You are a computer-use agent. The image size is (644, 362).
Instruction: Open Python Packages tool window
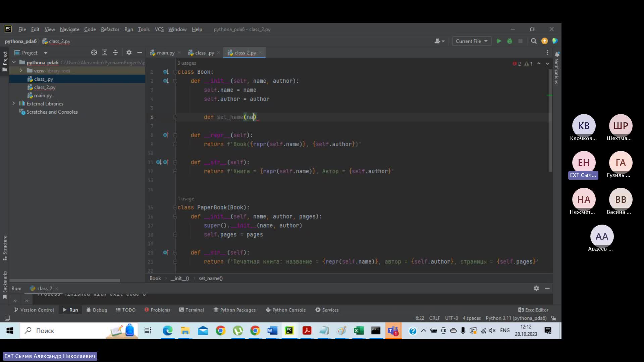click(234, 310)
